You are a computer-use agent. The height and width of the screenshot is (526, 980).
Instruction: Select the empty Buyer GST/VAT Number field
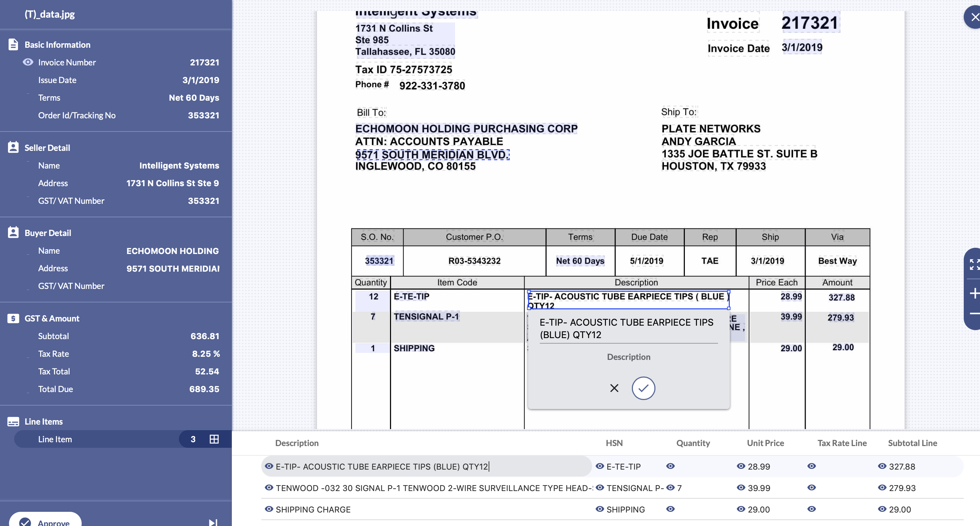point(129,286)
